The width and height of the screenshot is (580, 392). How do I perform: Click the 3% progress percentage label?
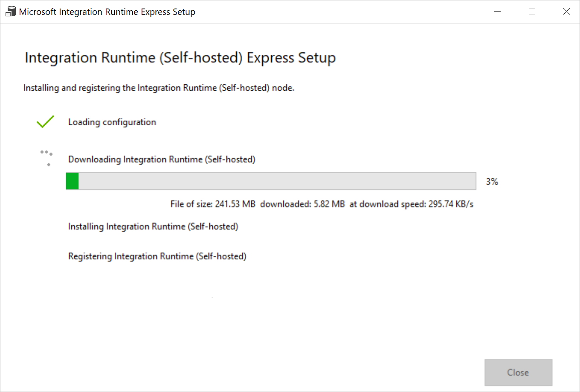492,181
